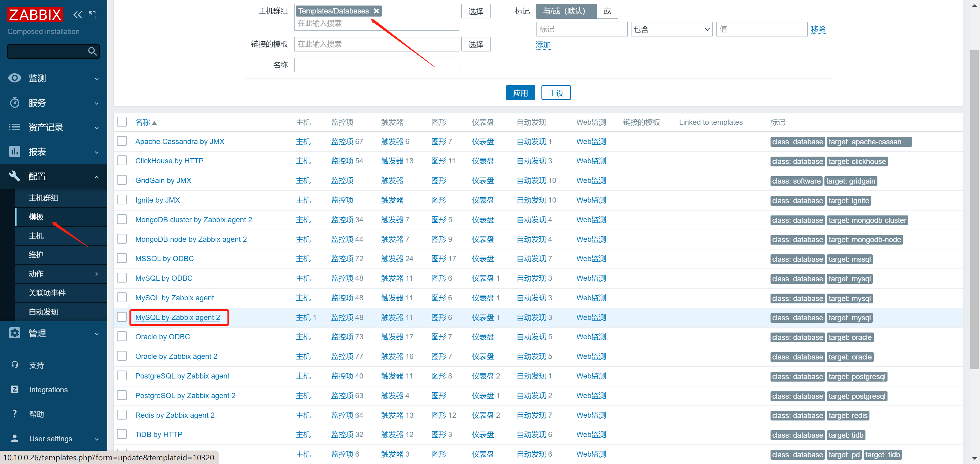Focus the 标记 tag name input

click(581, 29)
